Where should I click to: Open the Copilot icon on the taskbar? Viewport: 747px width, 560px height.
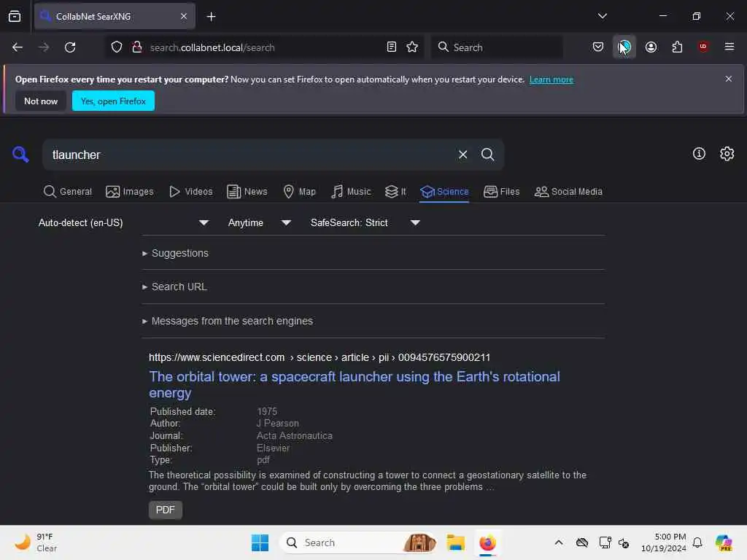click(x=724, y=542)
